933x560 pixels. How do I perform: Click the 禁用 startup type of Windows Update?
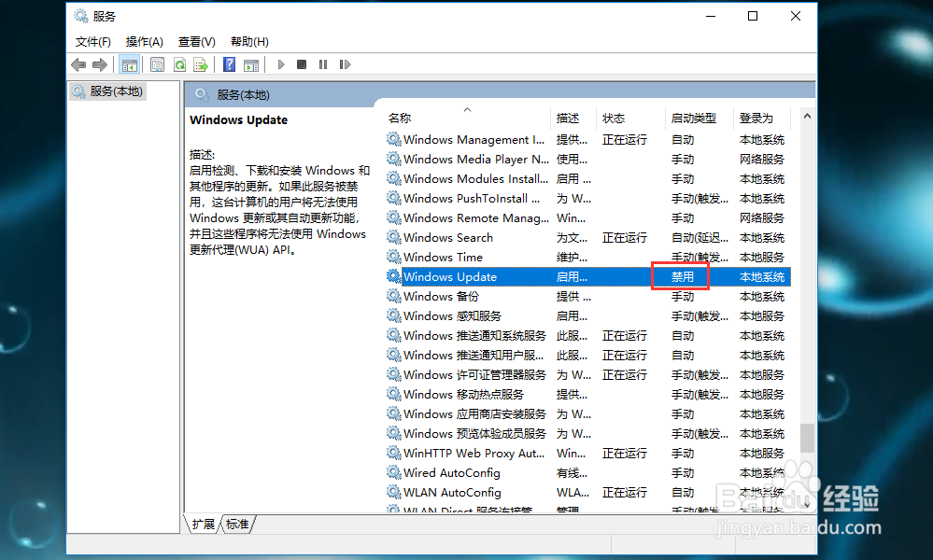pos(683,277)
